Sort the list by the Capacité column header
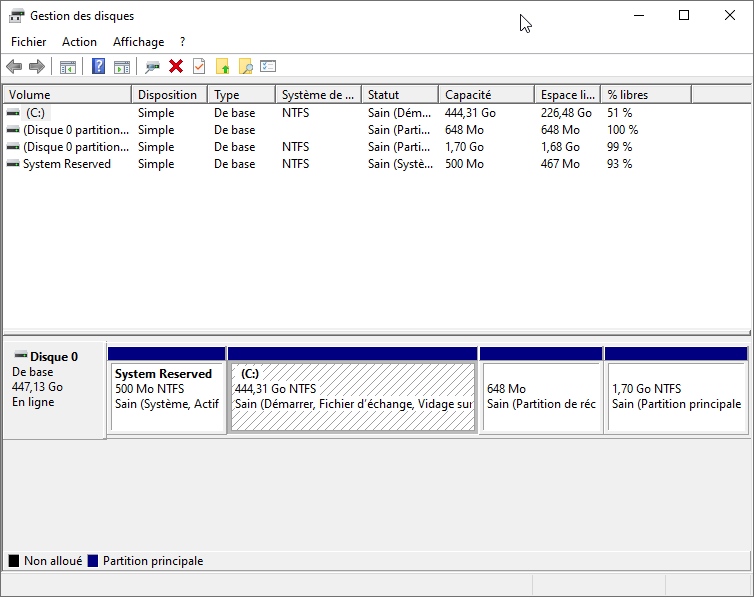The image size is (754, 597). tap(485, 95)
